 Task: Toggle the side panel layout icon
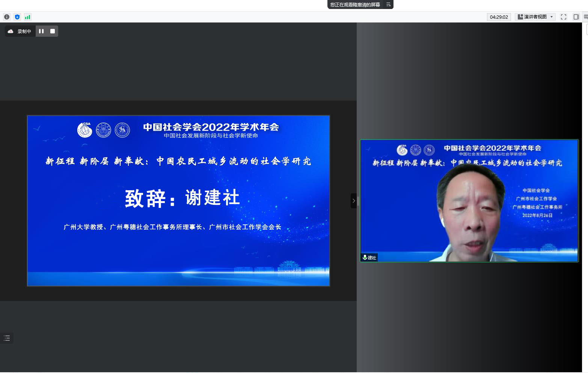[x=576, y=17]
